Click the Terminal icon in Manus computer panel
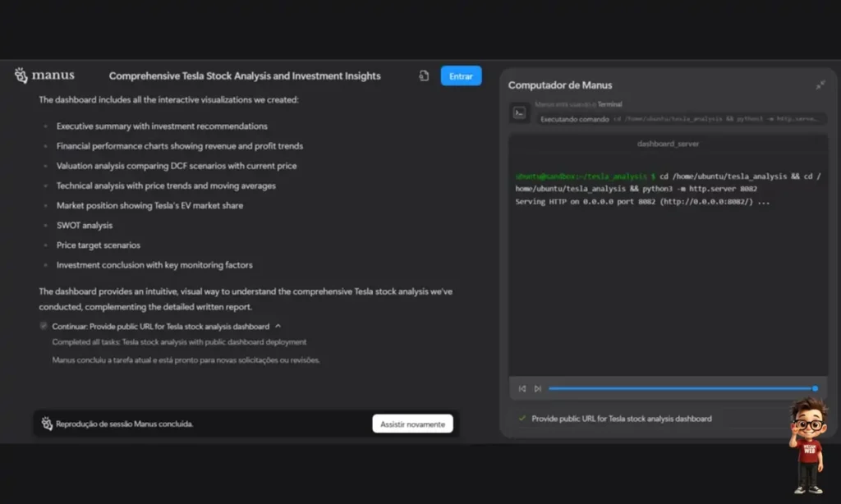Image resolution: width=841 pixels, height=504 pixels. (519, 112)
